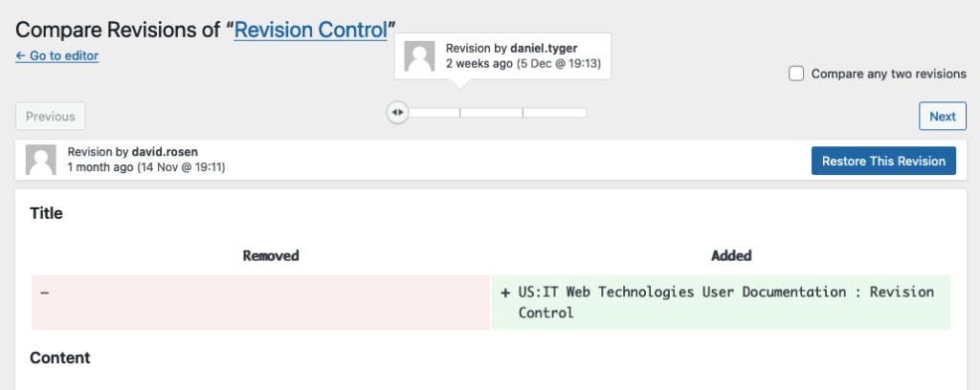Click the daniel.tyger name in the tooltip

coord(545,48)
